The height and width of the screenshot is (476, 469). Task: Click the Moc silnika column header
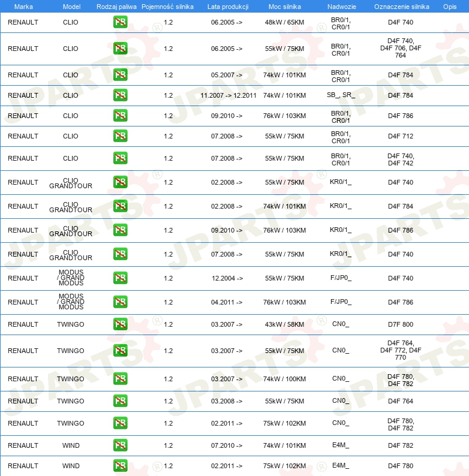285,7
